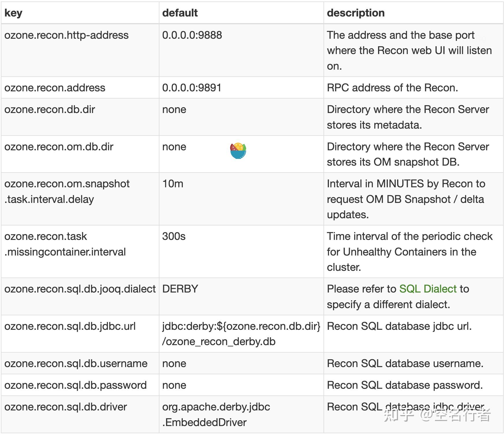504x435 pixels.
Task: Open the SQL Dialect link
Action: point(428,289)
